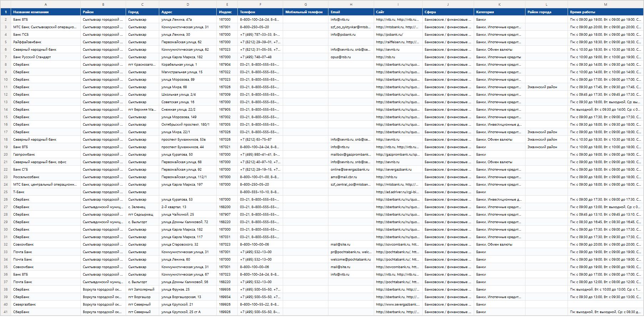Select the index cell '169936'

tap(227, 290)
